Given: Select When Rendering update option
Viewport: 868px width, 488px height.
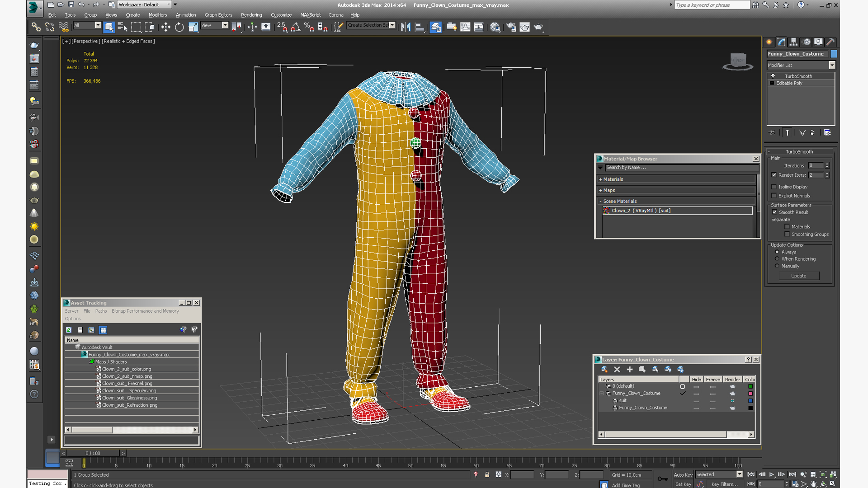Looking at the screenshot, I should point(777,259).
